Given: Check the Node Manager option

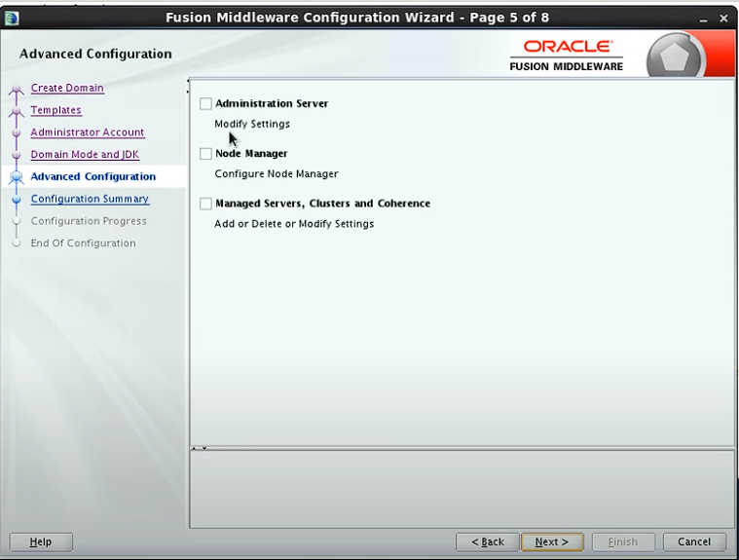Looking at the screenshot, I should point(205,154).
